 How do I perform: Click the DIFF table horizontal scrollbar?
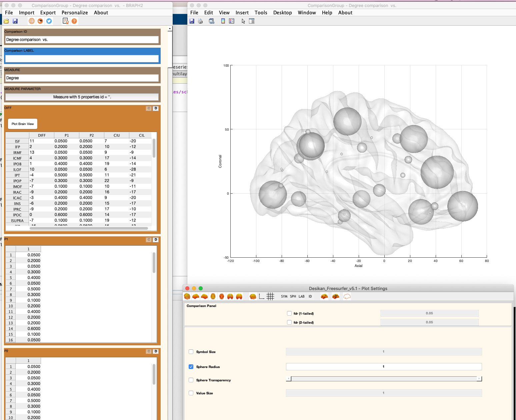tap(89, 228)
